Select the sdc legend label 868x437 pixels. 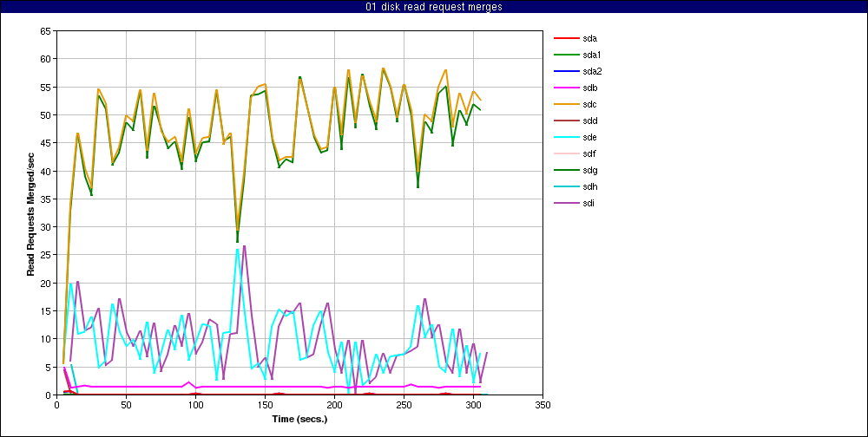tap(590, 105)
